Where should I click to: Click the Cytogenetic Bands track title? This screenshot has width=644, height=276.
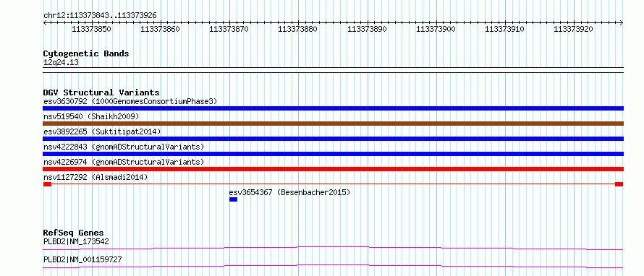86,53
